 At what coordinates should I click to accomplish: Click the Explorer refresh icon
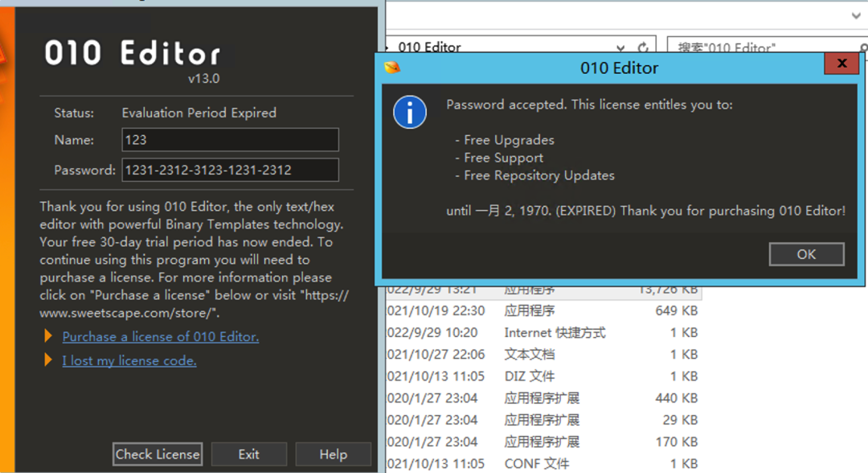pyautogui.click(x=643, y=47)
